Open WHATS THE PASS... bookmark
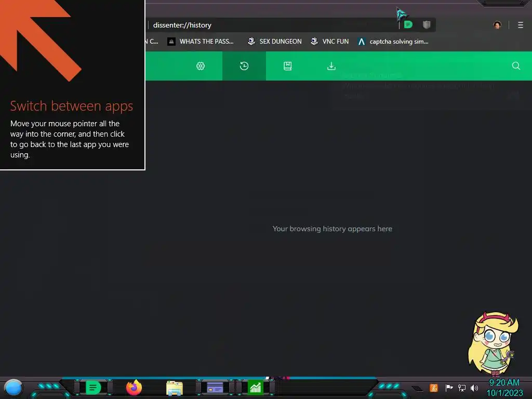The image size is (532, 399). [201, 42]
